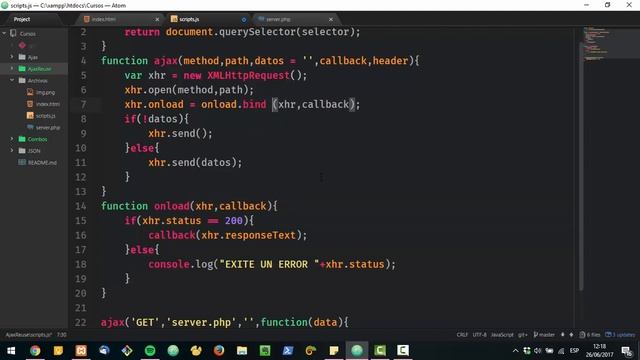Open Thunderbird from the taskbar
This screenshot has height=360, width=640.
click(x=104, y=351)
